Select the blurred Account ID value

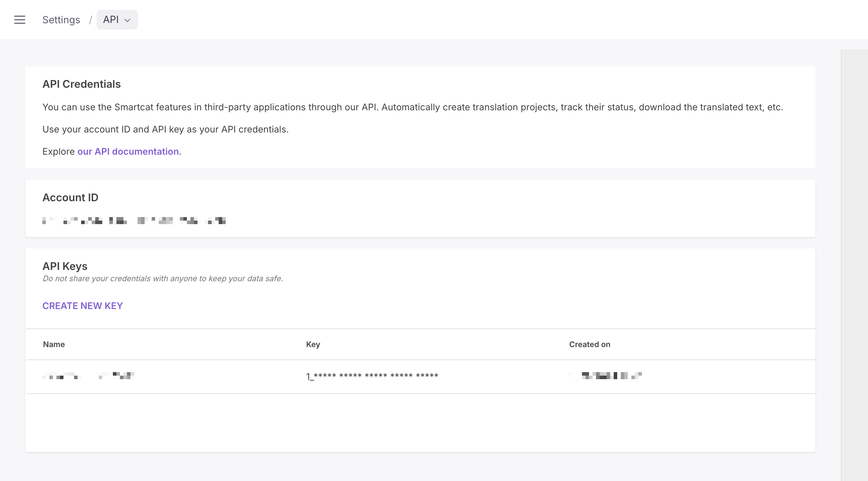point(134,221)
